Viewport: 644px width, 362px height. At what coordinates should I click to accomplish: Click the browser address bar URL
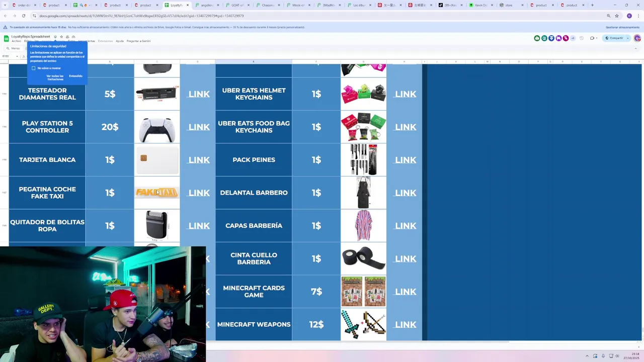click(x=141, y=16)
